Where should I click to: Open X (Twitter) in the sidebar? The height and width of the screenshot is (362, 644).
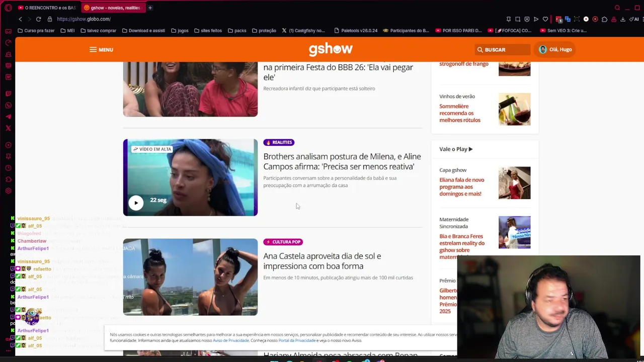click(8, 128)
